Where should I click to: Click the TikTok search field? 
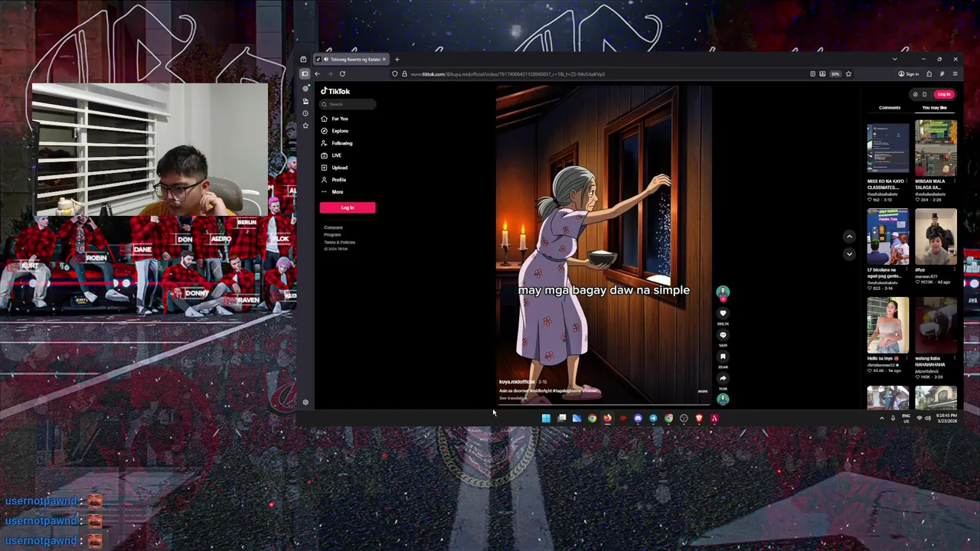coord(348,104)
